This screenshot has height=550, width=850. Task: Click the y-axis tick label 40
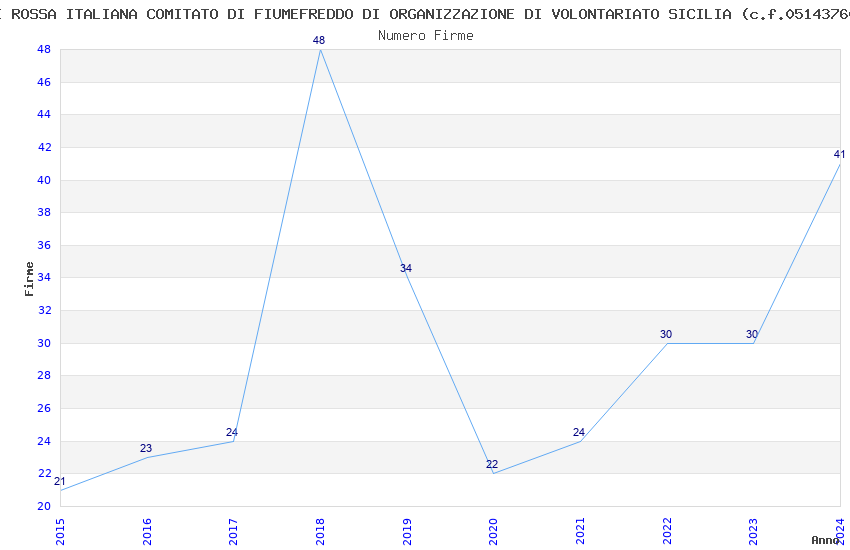click(44, 180)
